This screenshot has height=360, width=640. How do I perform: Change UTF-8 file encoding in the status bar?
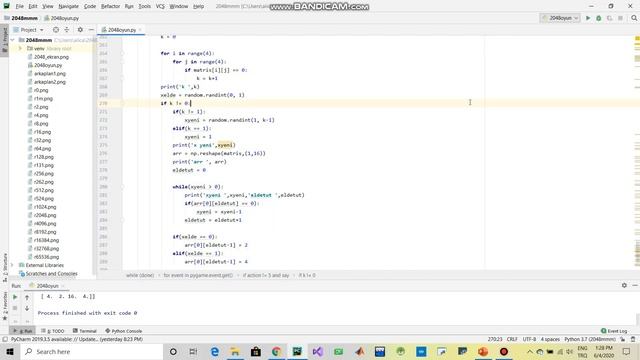[x=529, y=339]
